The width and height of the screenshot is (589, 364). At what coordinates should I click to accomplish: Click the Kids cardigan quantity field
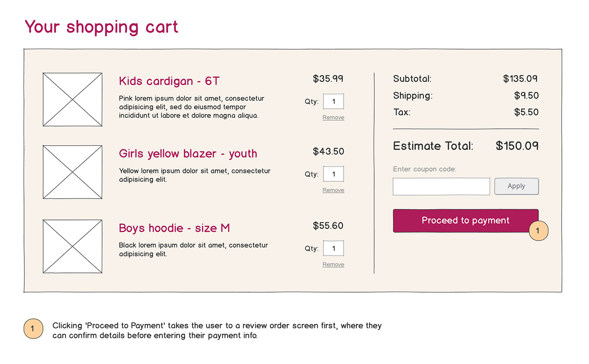click(x=333, y=101)
